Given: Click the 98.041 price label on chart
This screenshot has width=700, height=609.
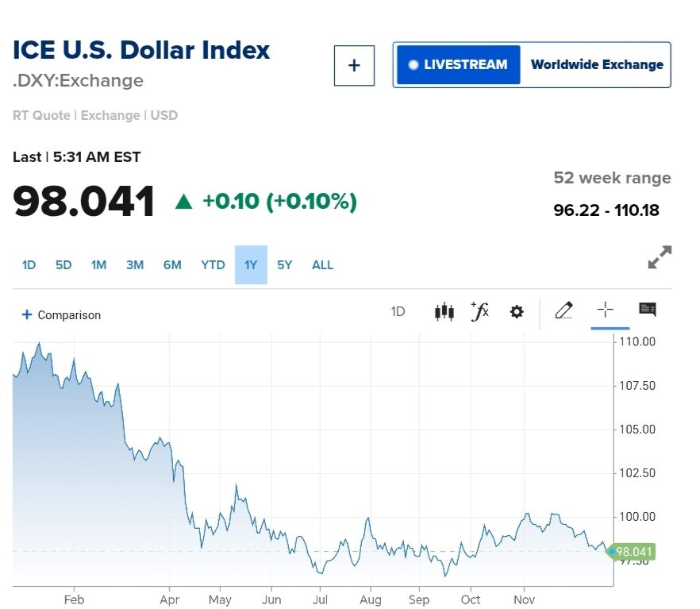Looking at the screenshot, I should [x=633, y=552].
